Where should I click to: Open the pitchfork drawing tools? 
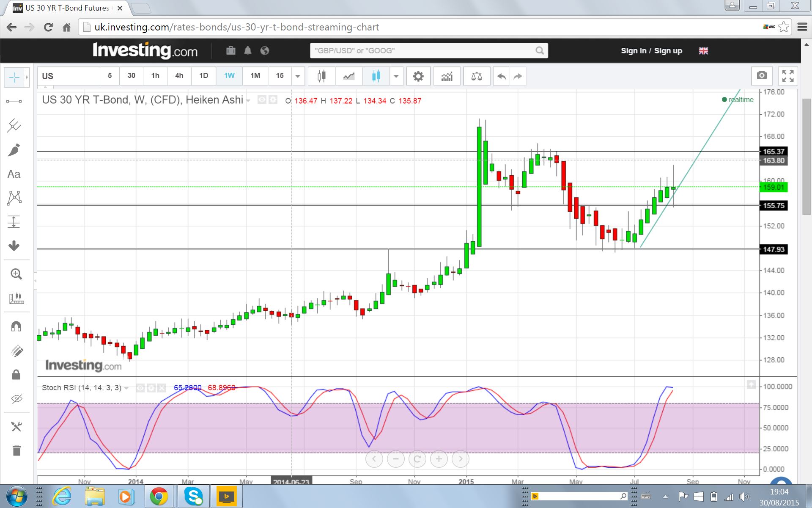coord(14,125)
